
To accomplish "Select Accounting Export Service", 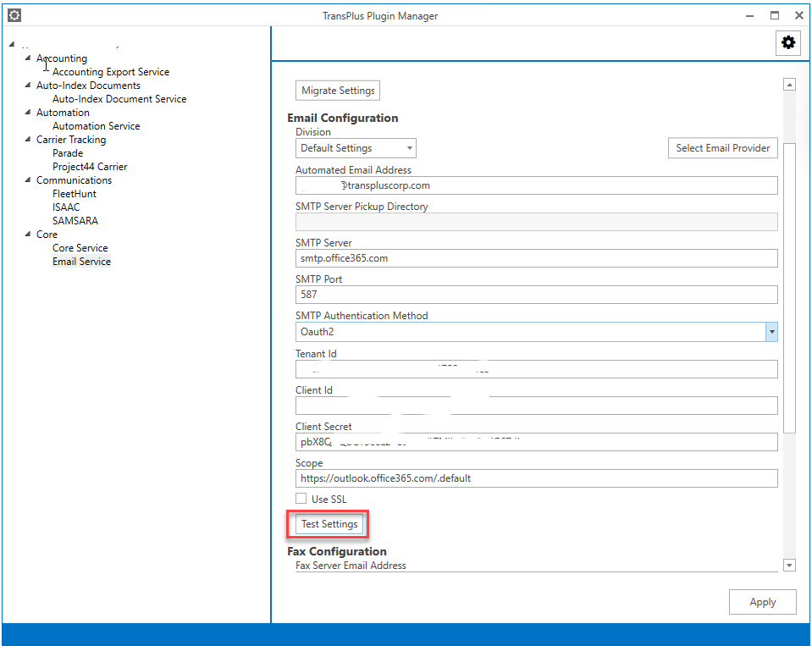I will [x=110, y=71].
